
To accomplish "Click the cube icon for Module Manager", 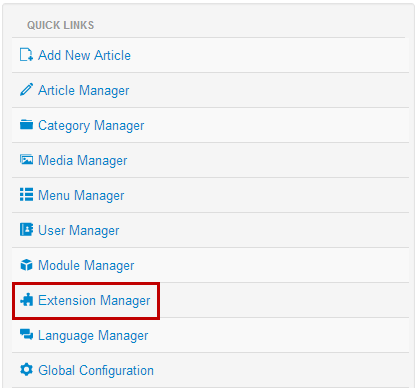I will (x=26, y=265).
